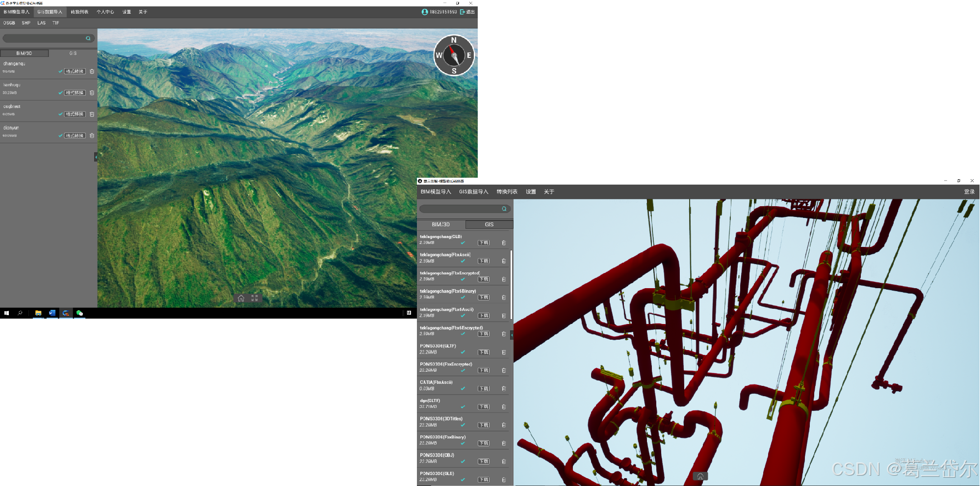This screenshot has height=486, width=980.
Task: Open the Windows Start menu
Action: click(x=6, y=313)
